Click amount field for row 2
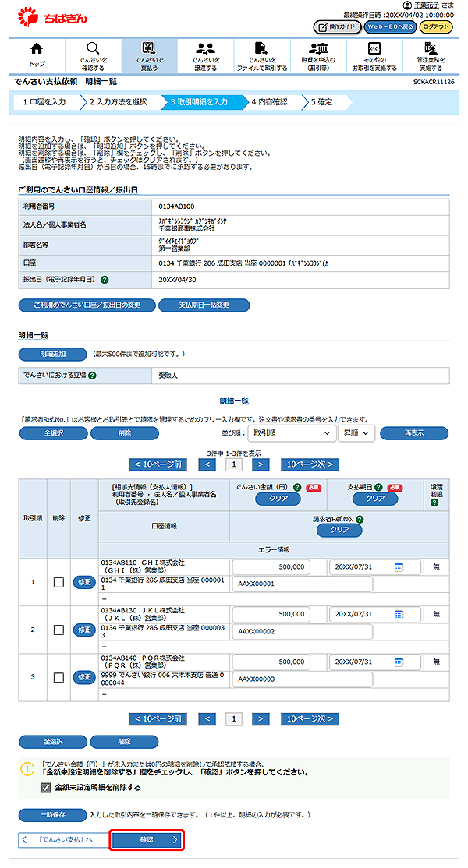 (x=271, y=615)
